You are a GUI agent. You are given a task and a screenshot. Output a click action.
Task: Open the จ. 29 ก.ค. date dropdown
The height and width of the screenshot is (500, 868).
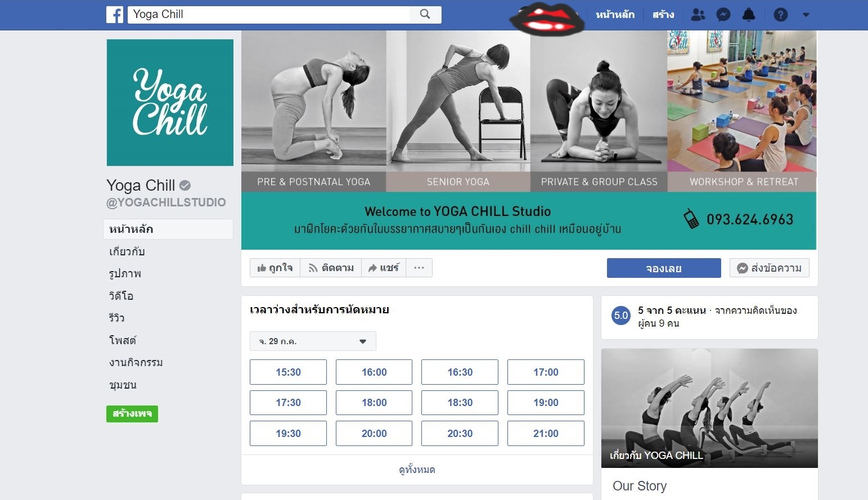(313, 341)
